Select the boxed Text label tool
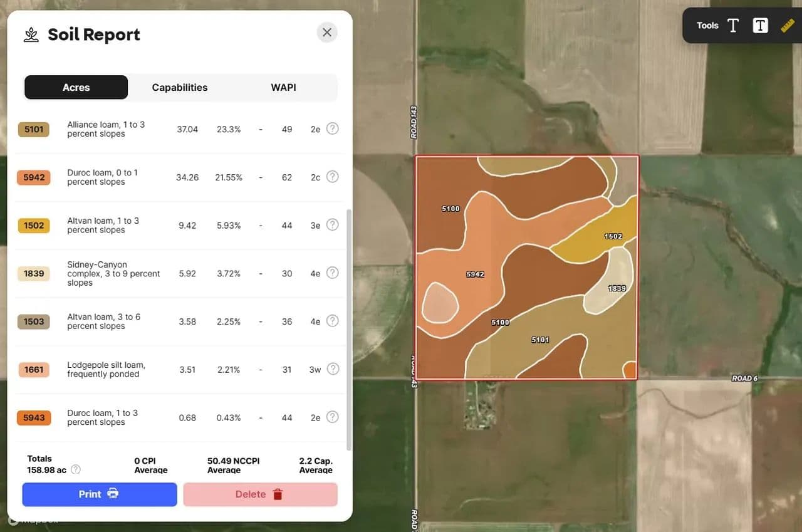The width and height of the screenshot is (802, 532). [760, 25]
